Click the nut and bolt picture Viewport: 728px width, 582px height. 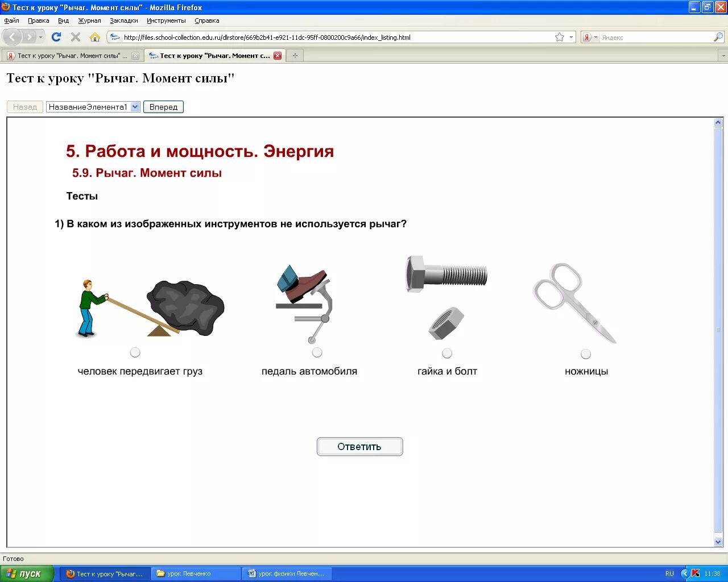[x=446, y=297]
